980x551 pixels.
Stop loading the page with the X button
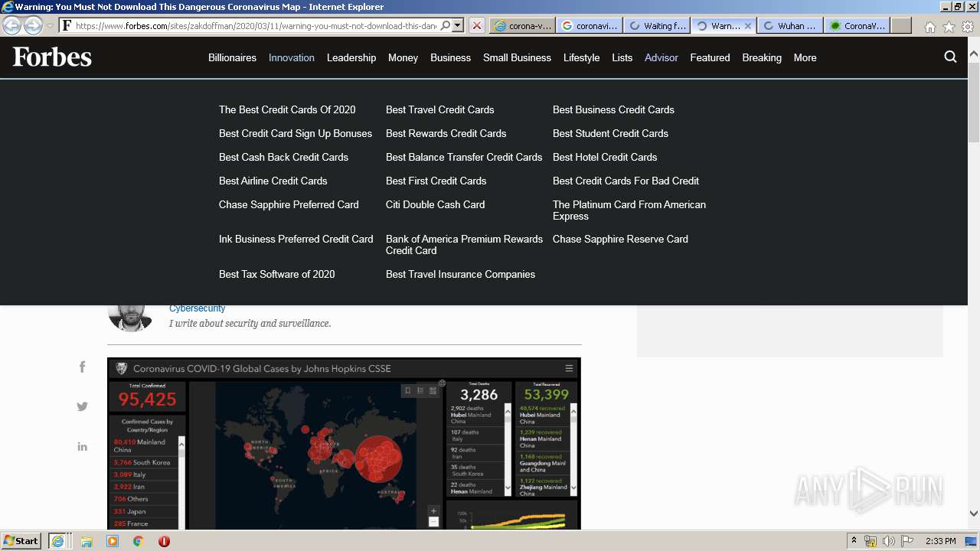tap(476, 25)
